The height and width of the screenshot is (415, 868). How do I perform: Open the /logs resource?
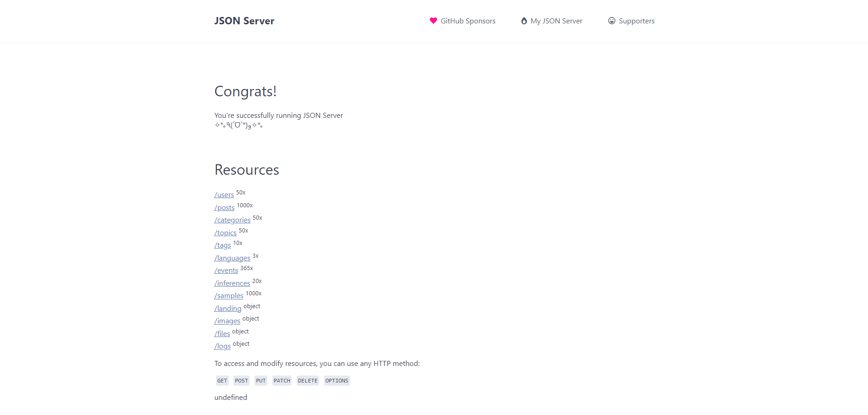223,346
